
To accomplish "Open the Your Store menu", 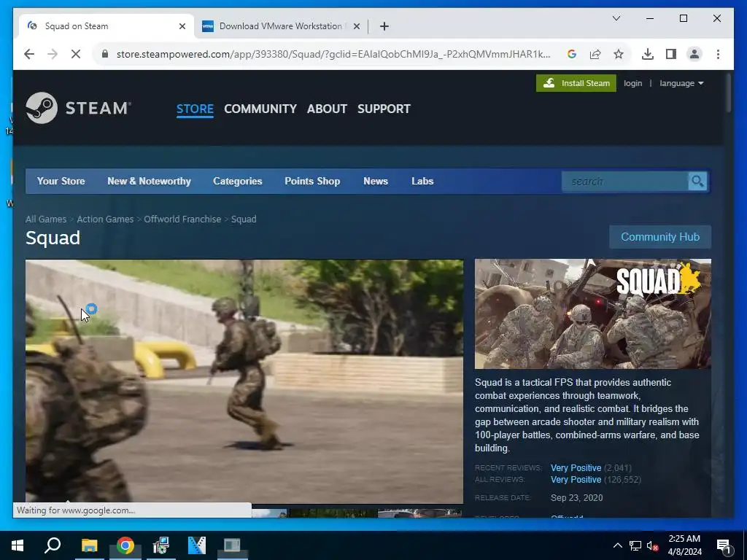I will click(x=61, y=181).
